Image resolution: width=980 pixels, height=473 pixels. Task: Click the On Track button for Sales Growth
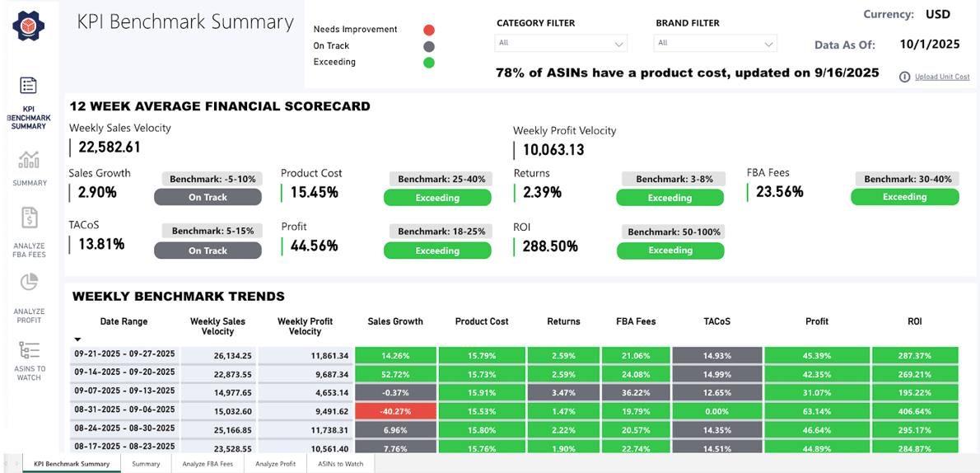click(208, 198)
